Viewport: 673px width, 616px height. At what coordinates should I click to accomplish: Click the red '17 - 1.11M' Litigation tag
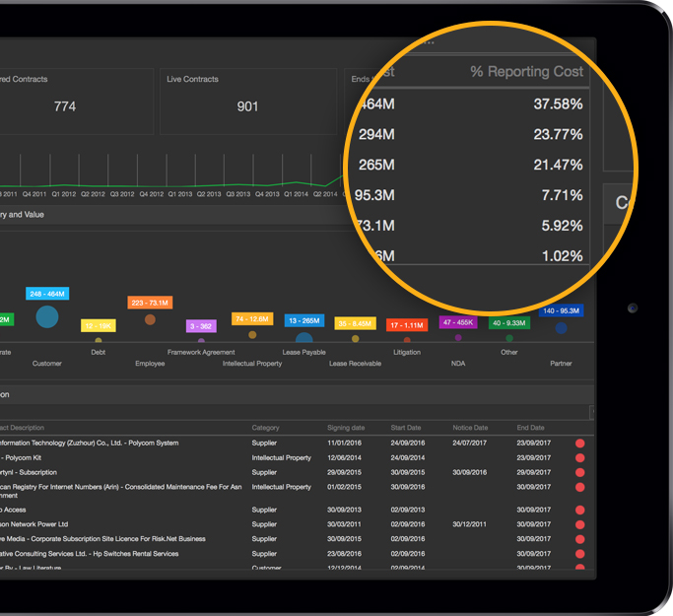pyautogui.click(x=407, y=325)
